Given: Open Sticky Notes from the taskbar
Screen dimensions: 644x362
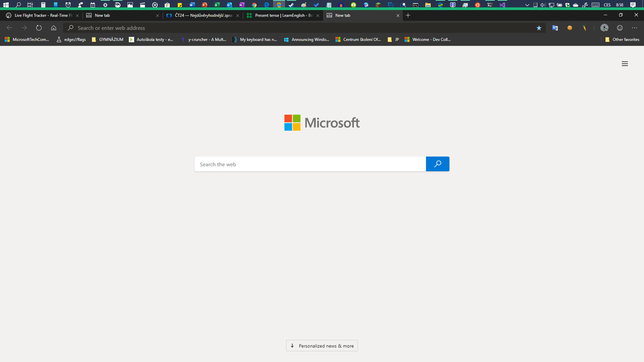Looking at the screenshot, I should click(179, 5).
